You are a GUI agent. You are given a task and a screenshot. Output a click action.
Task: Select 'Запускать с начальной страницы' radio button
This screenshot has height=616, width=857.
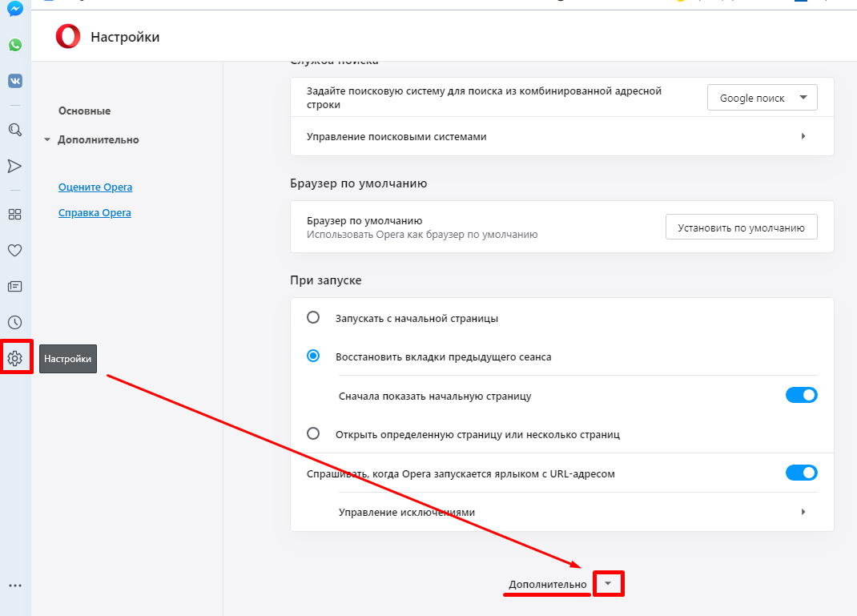313,317
